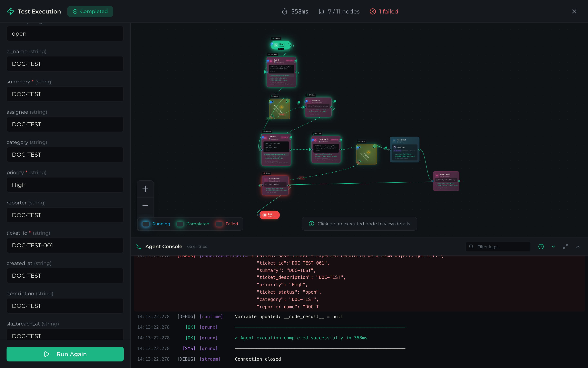Select the Condition node near Tools Call
This screenshot has height=368, width=588.
tap(367, 154)
